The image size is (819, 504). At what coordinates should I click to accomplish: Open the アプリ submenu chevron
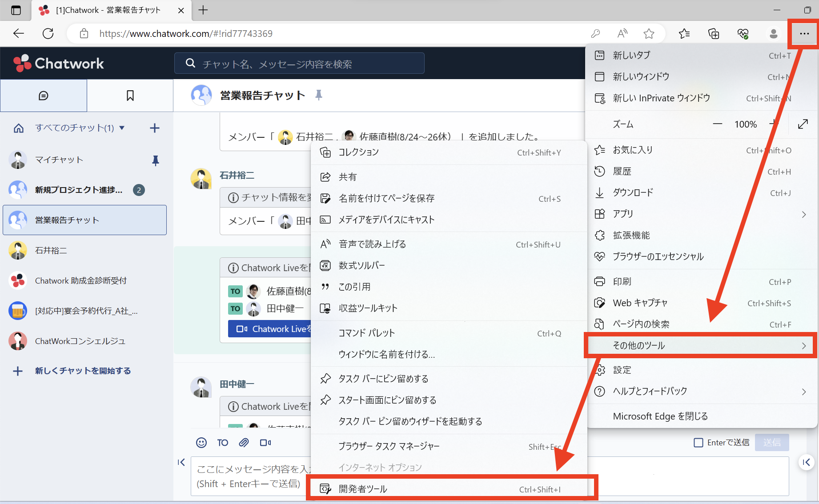click(803, 214)
